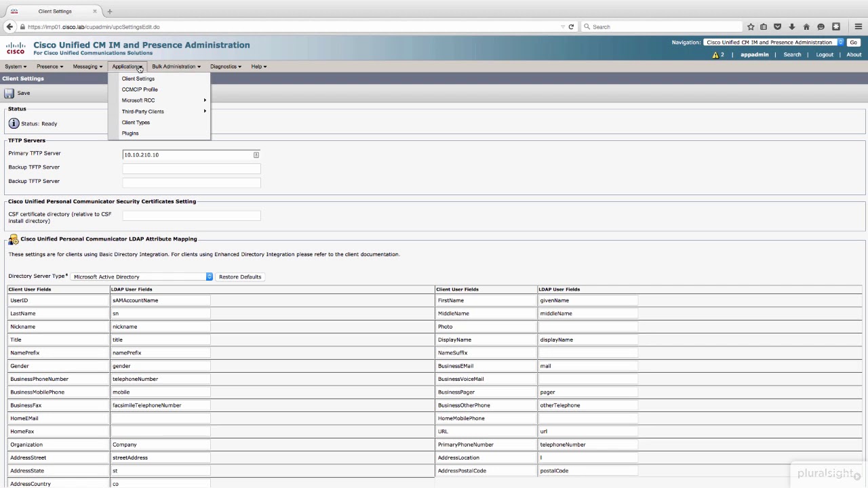Viewport: 868px width, 488px height.
Task: Click the UserID LDAP field sAMAccountName
Action: tap(161, 300)
